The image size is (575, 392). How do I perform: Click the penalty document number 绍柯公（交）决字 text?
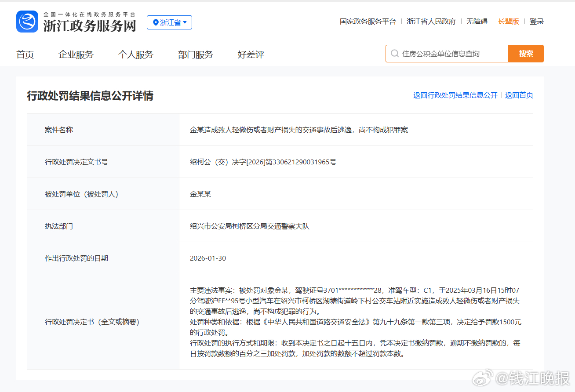263,162
